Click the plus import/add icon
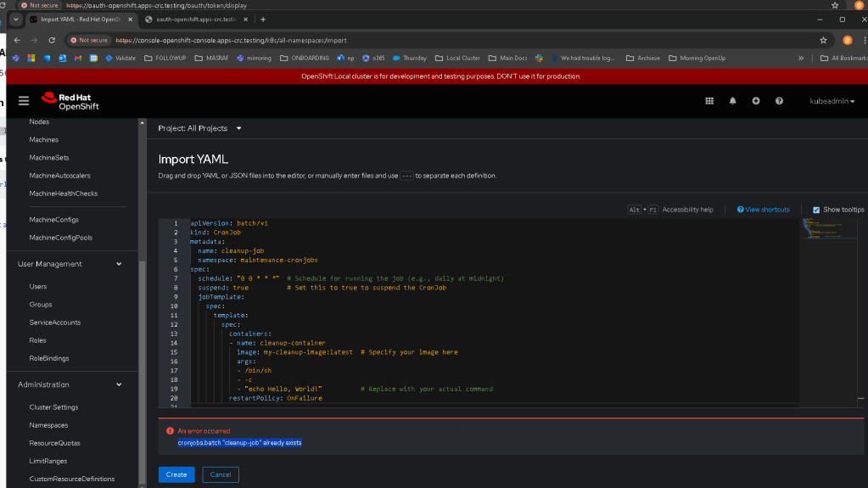 pyautogui.click(x=756, y=101)
